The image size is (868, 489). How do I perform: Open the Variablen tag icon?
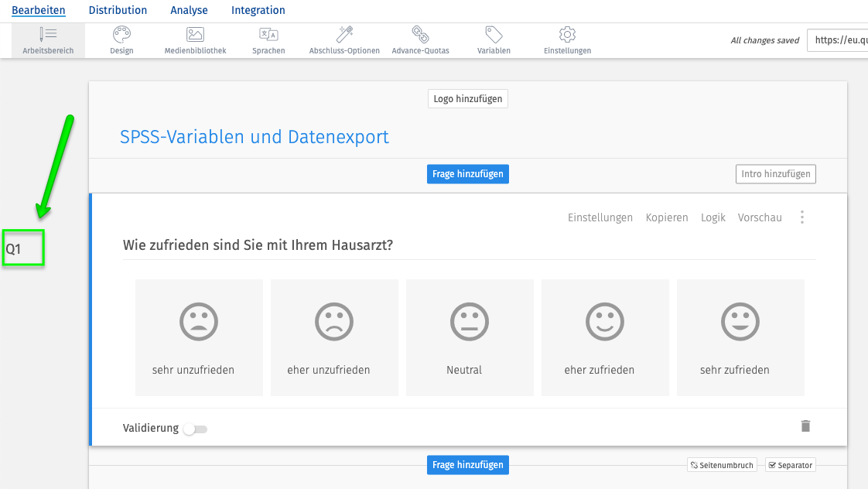point(494,34)
